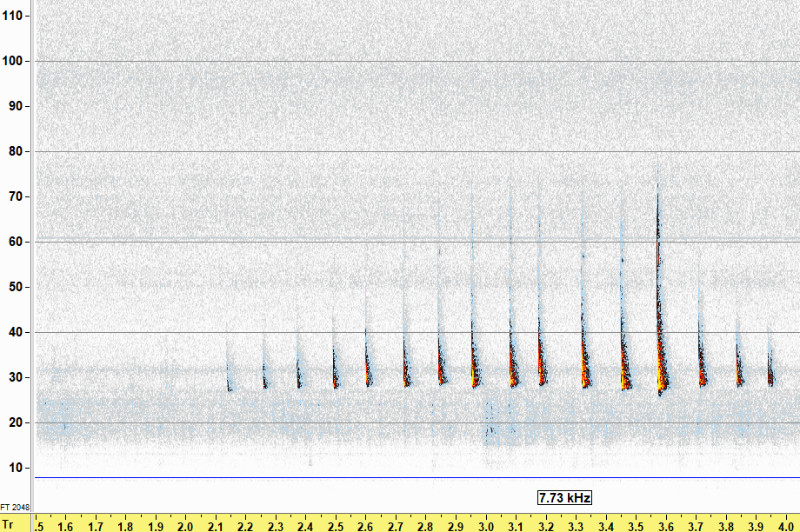
Task: Click the 20 kHz frequency axis label
Action: tap(15, 422)
